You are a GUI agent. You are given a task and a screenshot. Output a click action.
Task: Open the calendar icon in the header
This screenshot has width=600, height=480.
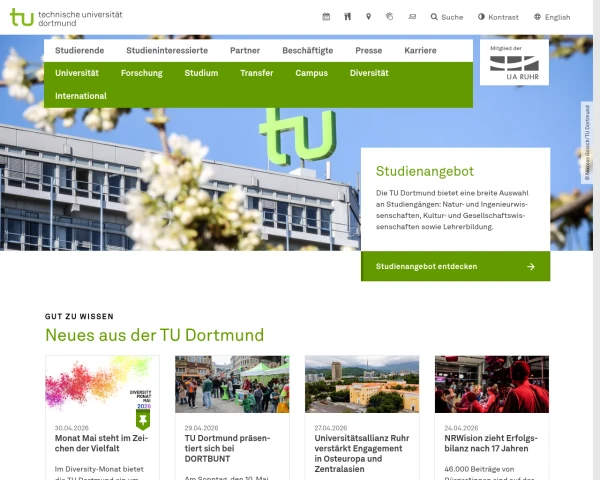(x=326, y=17)
